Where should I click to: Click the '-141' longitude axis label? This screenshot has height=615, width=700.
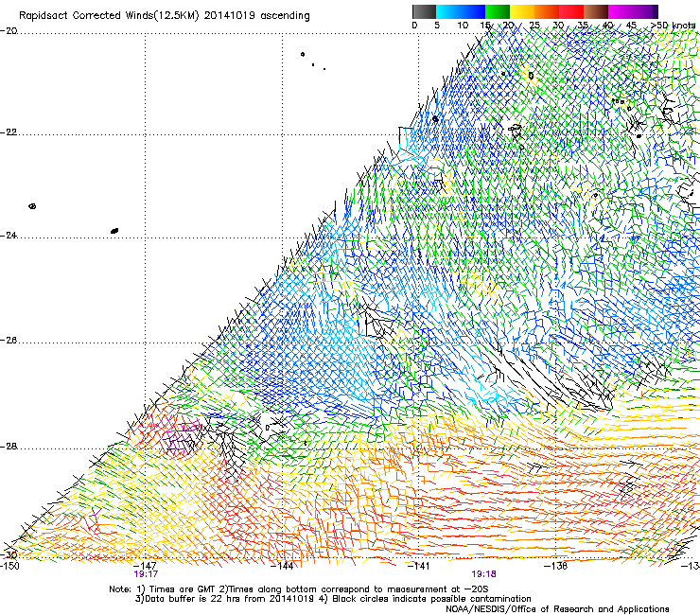[x=419, y=566]
